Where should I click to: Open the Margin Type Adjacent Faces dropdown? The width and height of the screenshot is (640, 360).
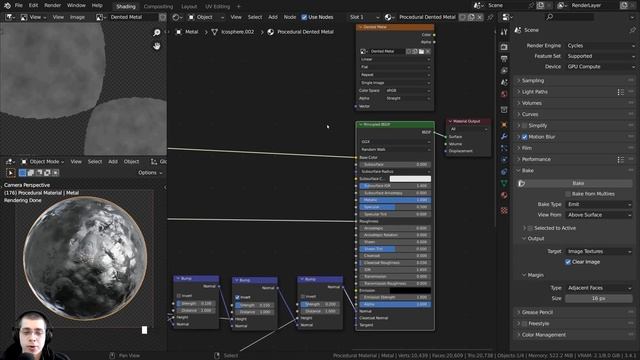(x=599, y=288)
